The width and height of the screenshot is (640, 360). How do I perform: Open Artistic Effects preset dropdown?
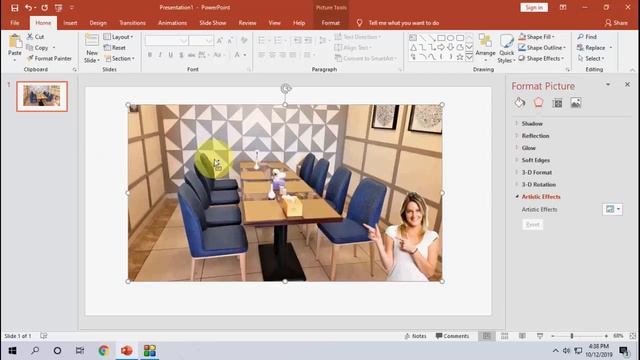(612, 209)
